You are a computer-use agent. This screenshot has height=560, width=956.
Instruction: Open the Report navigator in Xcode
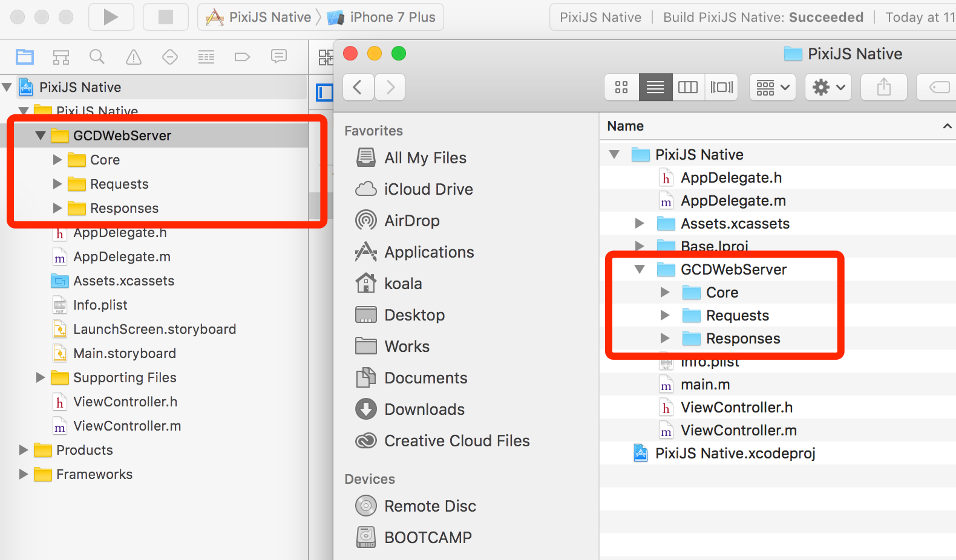pyautogui.click(x=279, y=57)
